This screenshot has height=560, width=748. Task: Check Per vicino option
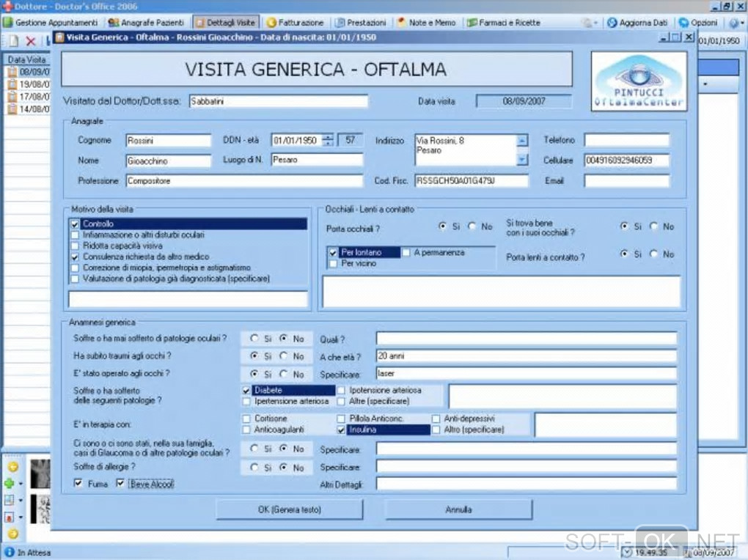(x=333, y=263)
